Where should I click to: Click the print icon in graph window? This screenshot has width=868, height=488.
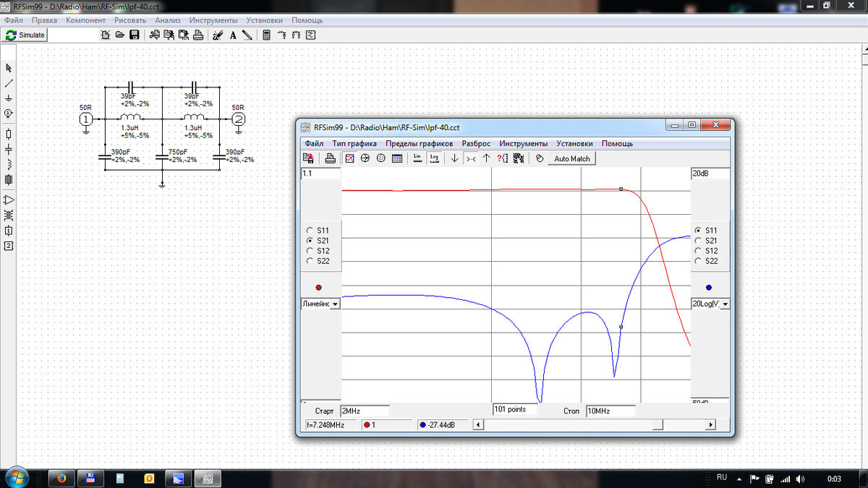click(x=330, y=158)
